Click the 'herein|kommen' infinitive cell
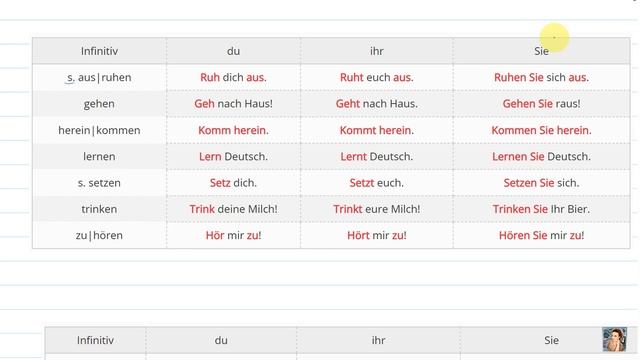Image resolution: width=640 pixels, height=360 pixels. [x=99, y=130]
